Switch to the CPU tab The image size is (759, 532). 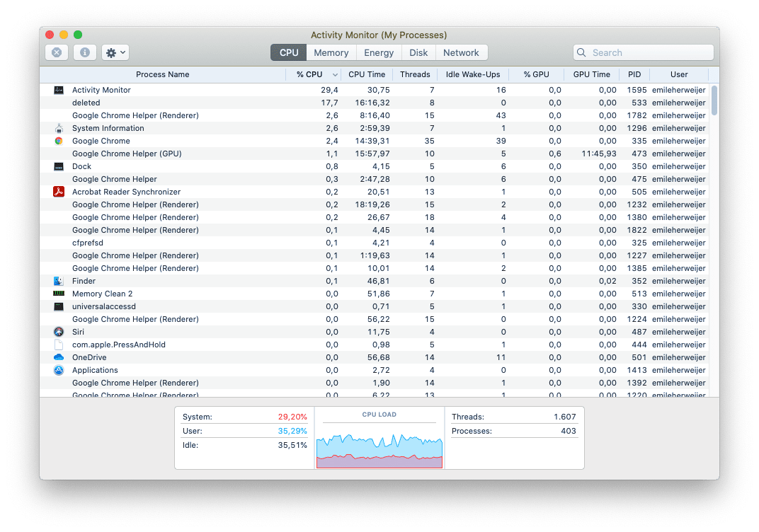(288, 52)
